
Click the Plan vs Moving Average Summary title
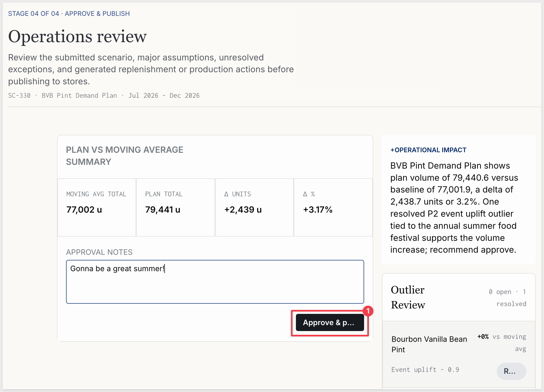point(125,156)
